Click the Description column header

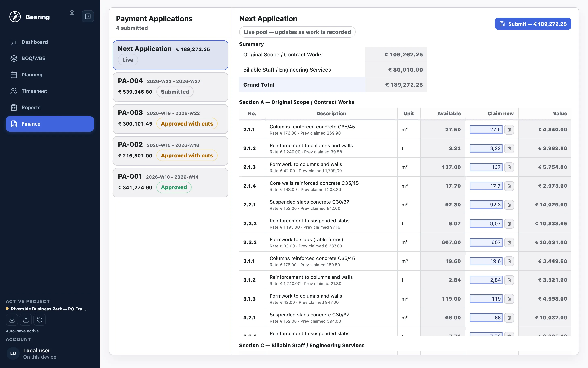click(331, 113)
